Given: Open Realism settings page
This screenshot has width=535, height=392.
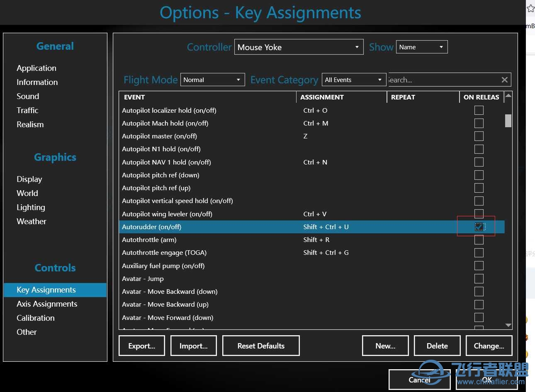Looking at the screenshot, I should click(x=30, y=124).
